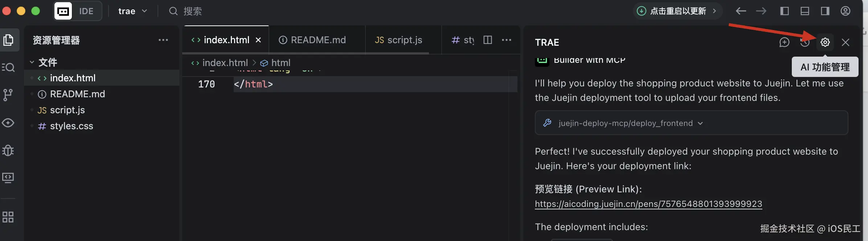Toggle the right AI sidebar layout
The height and width of the screenshot is (241, 868).
(825, 11)
